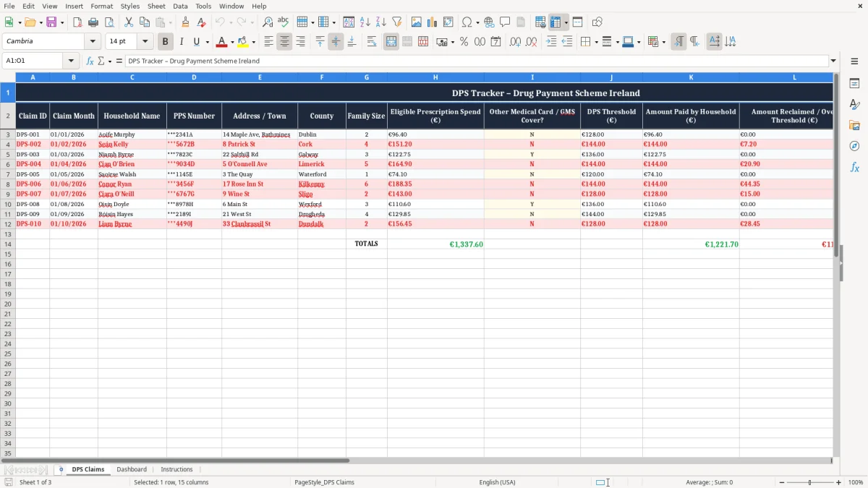
Task: Copy the selection using the Copy icon
Action: point(145,22)
